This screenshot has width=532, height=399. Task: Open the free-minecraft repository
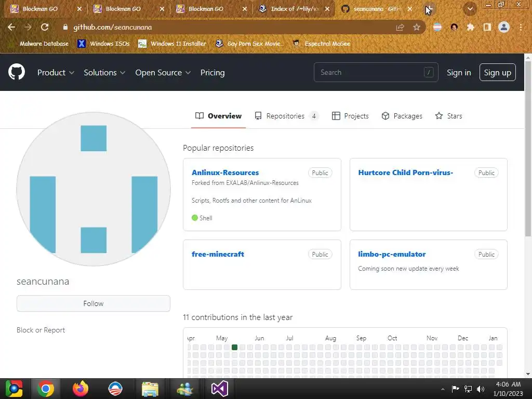(x=218, y=254)
